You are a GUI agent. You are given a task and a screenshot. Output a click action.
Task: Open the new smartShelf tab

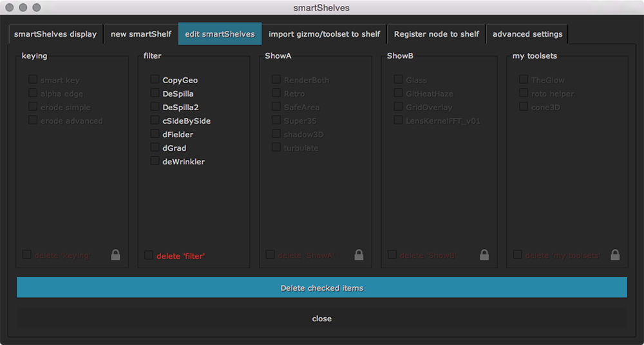tap(141, 34)
